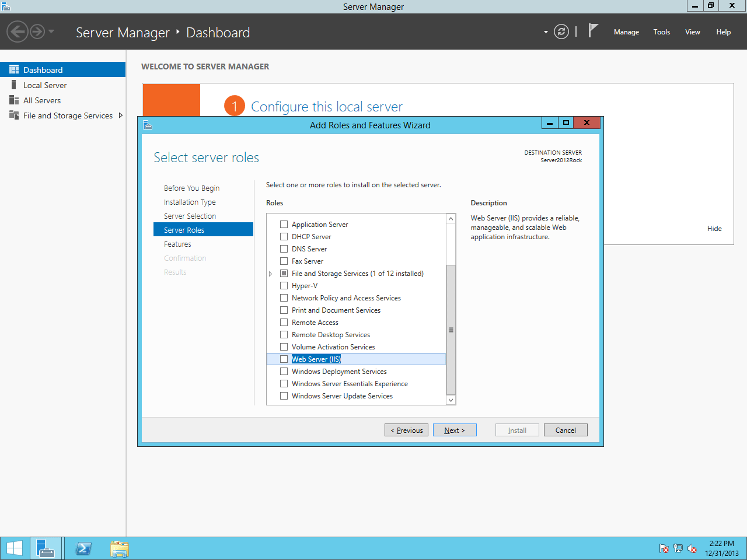747x560 pixels.
Task: Launch PowerShell from the taskbar
Action: (83, 548)
